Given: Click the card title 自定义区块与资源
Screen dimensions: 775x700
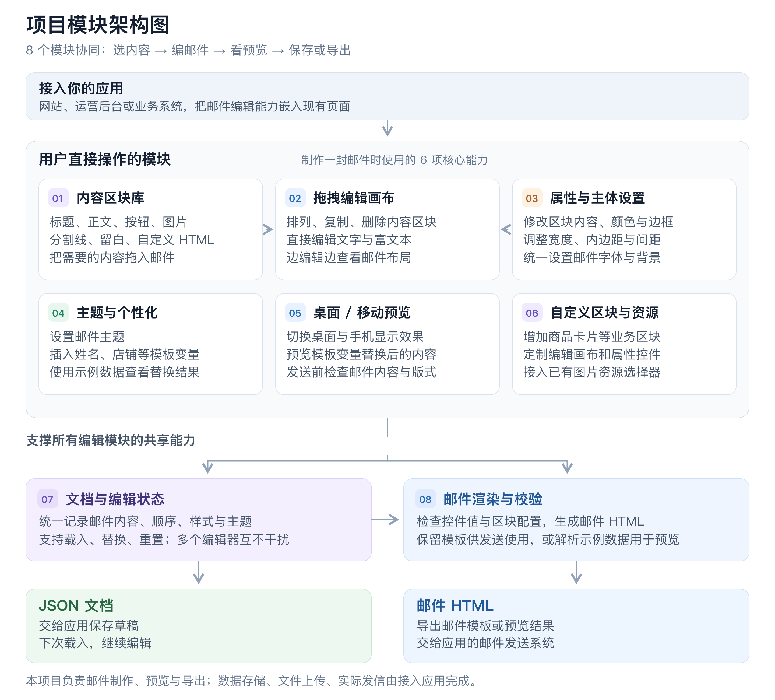Looking at the screenshot, I should pos(605,313).
